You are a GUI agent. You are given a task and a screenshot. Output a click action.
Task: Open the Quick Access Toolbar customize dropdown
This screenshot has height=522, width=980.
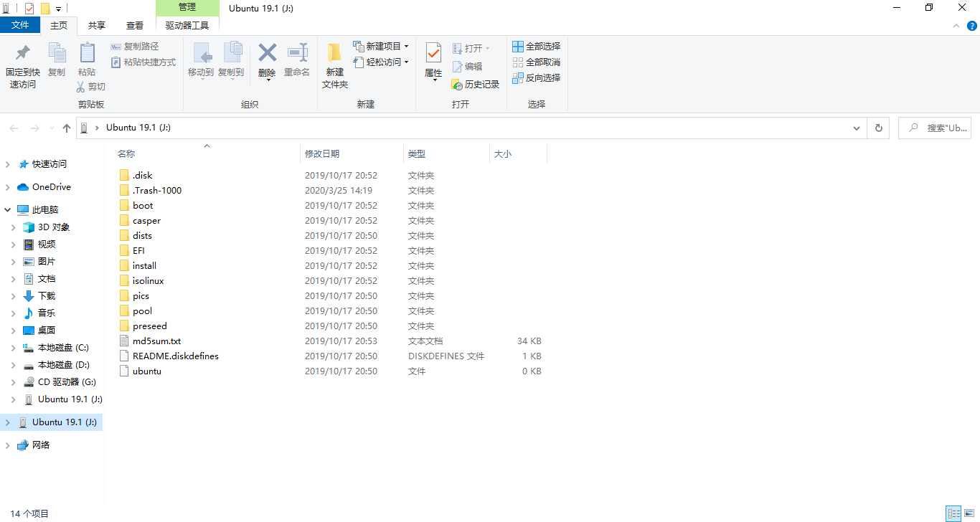[x=58, y=9]
